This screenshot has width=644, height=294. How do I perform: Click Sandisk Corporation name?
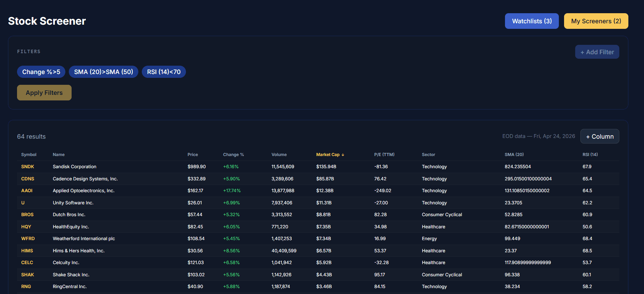(x=74, y=167)
